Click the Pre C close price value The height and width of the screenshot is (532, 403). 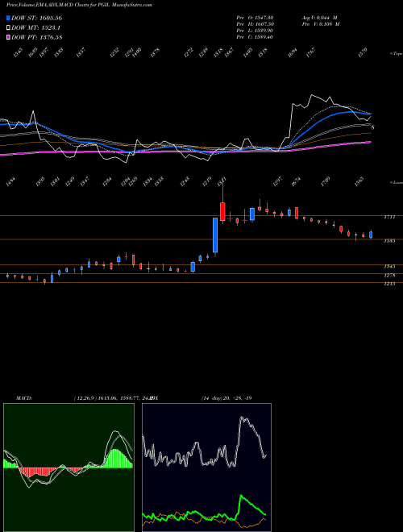pos(255,37)
